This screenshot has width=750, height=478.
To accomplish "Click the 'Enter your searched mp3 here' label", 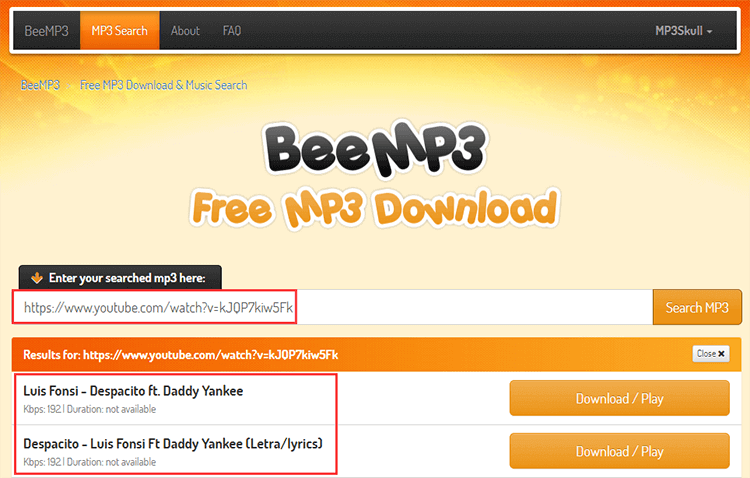I will 127,278.
